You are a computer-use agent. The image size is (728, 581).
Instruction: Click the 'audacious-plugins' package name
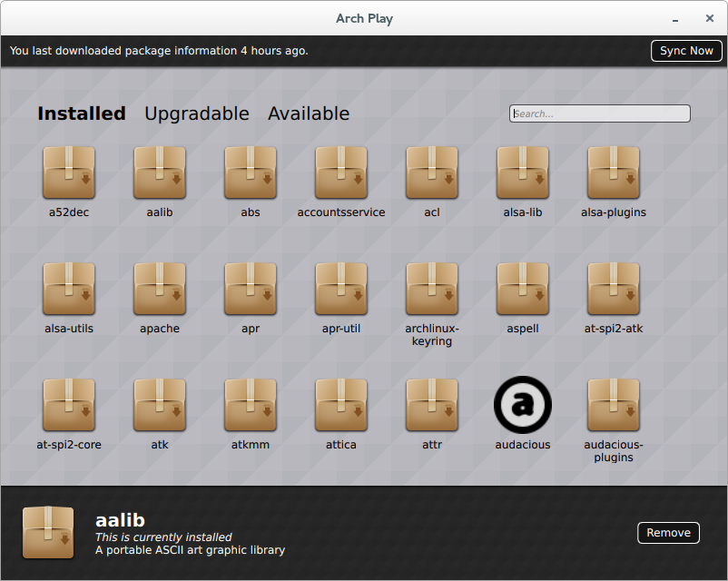[x=614, y=451]
